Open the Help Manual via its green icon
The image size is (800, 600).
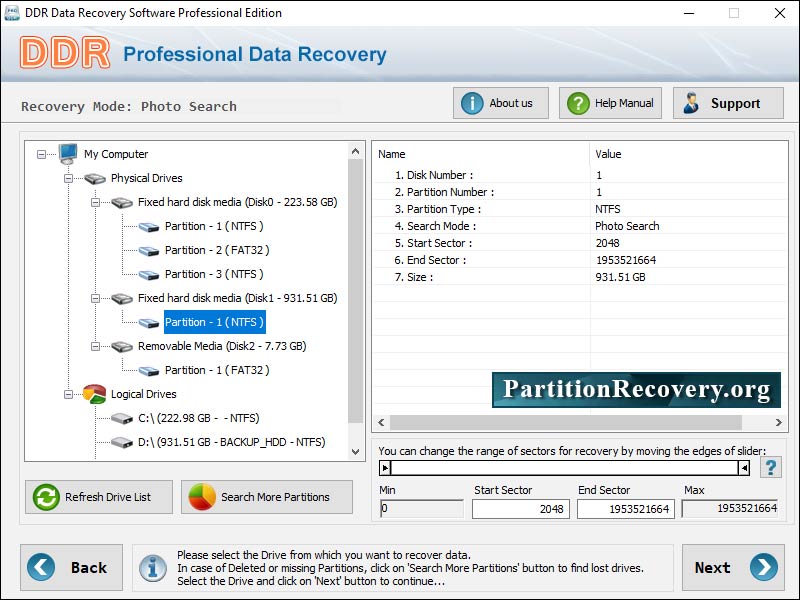coord(580,102)
